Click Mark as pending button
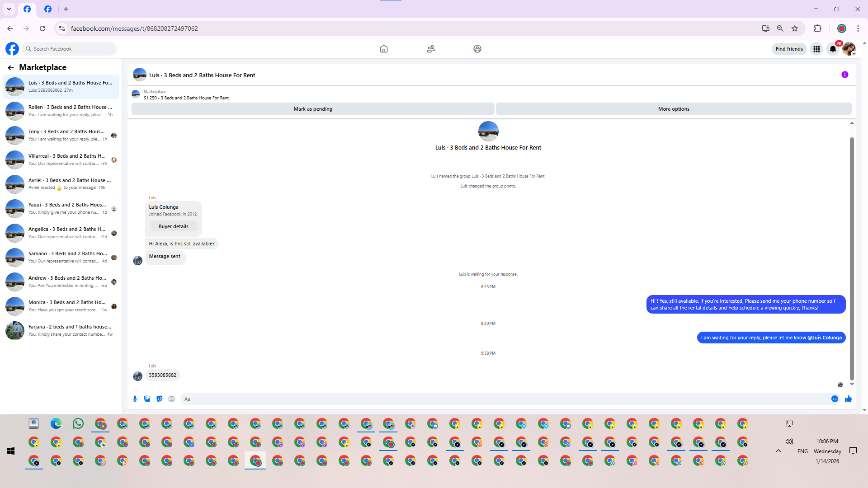 point(313,109)
